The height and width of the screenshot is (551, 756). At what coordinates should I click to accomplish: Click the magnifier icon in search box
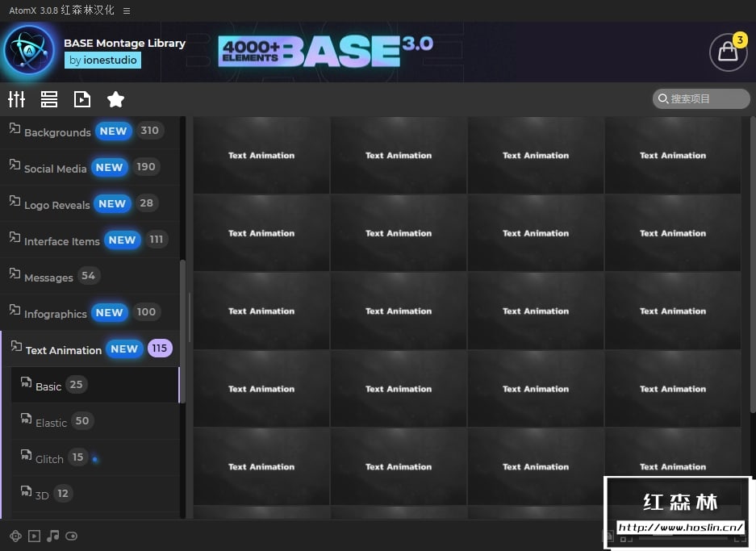tap(663, 98)
